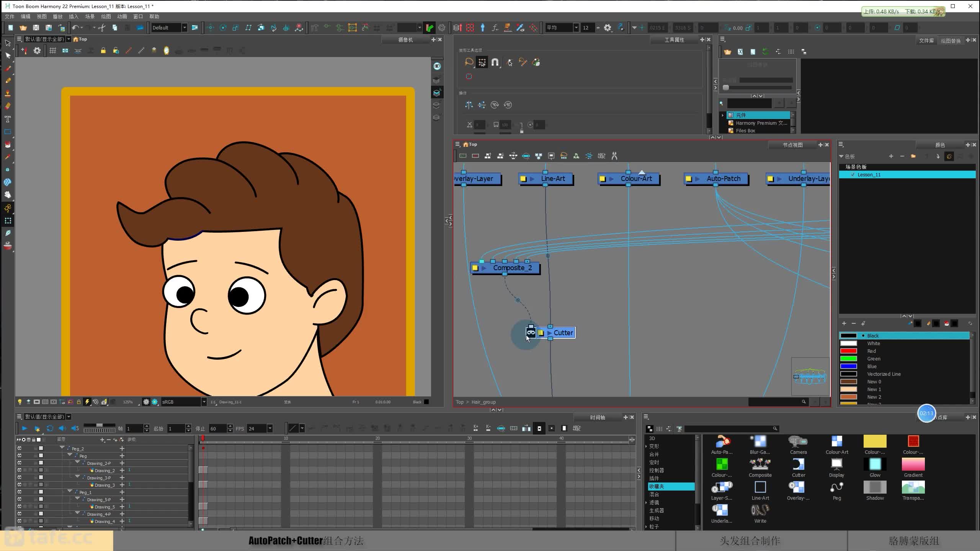Choose Gradient node in node library
The image size is (980, 551).
click(913, 468)
